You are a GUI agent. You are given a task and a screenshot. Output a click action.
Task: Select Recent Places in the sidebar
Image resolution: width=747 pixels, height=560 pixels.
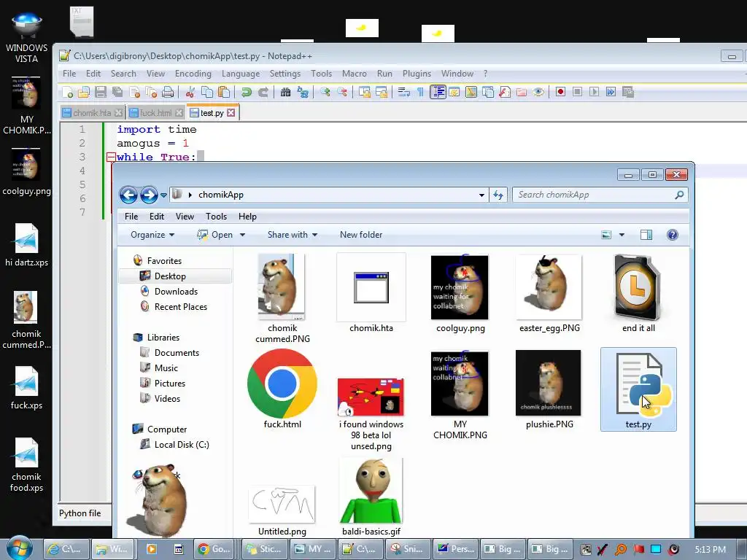click(180, 307)
